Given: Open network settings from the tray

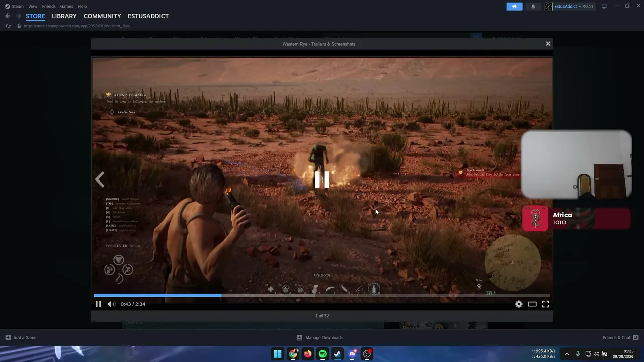Looking at the screenshot, I should click(x=588, y=354).
